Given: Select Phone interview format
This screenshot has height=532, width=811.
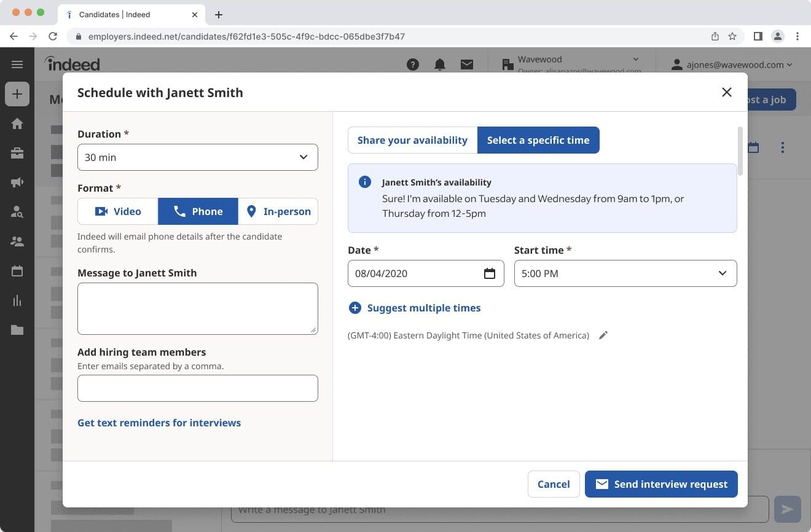Looking at the screenshot, I should point(198,211).
